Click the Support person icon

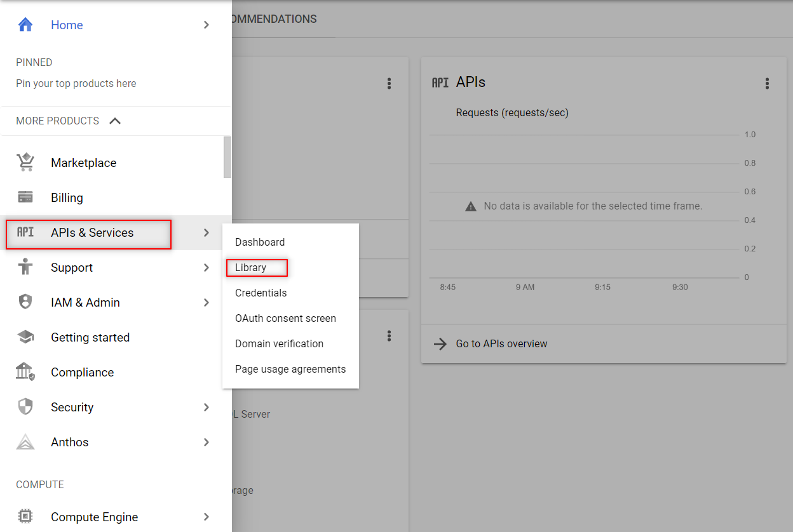coord(25,267)
